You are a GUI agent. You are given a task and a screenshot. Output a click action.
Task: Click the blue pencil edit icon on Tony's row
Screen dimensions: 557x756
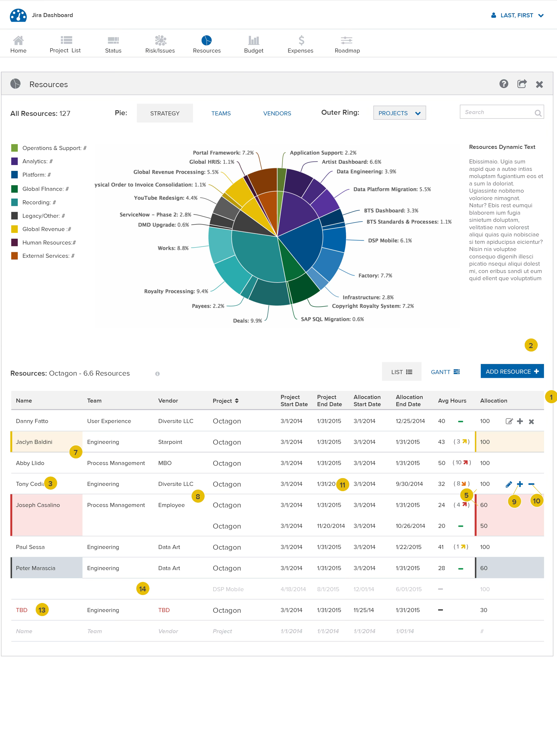coord(508,485)
